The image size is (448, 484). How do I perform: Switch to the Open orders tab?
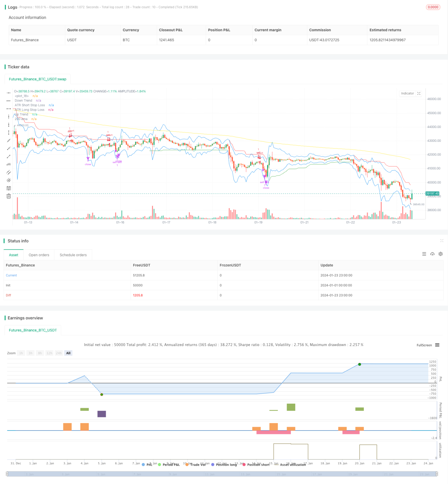(39, 255)
